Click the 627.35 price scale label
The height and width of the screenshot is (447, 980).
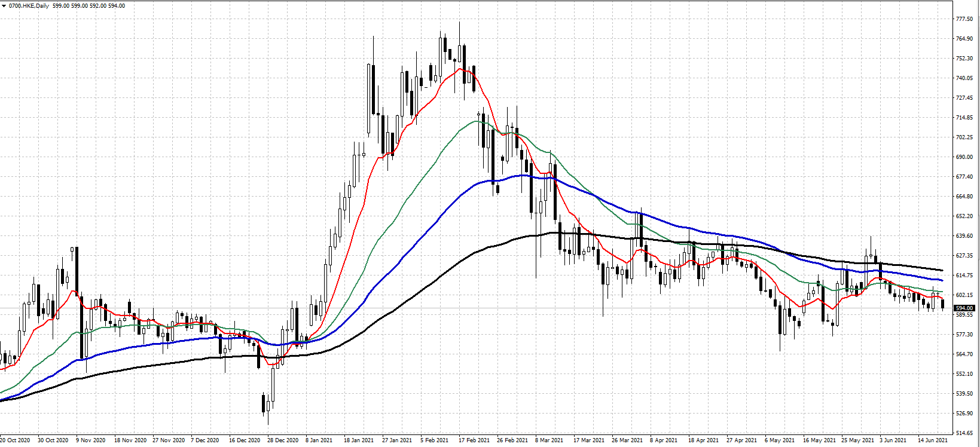point(964,256)
